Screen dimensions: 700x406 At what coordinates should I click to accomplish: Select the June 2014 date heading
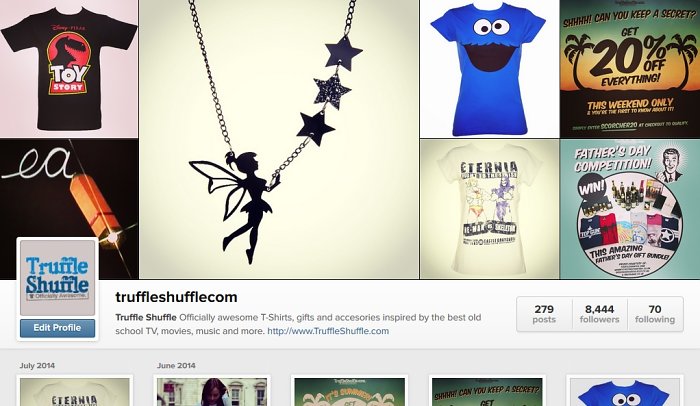pos(176,365)
